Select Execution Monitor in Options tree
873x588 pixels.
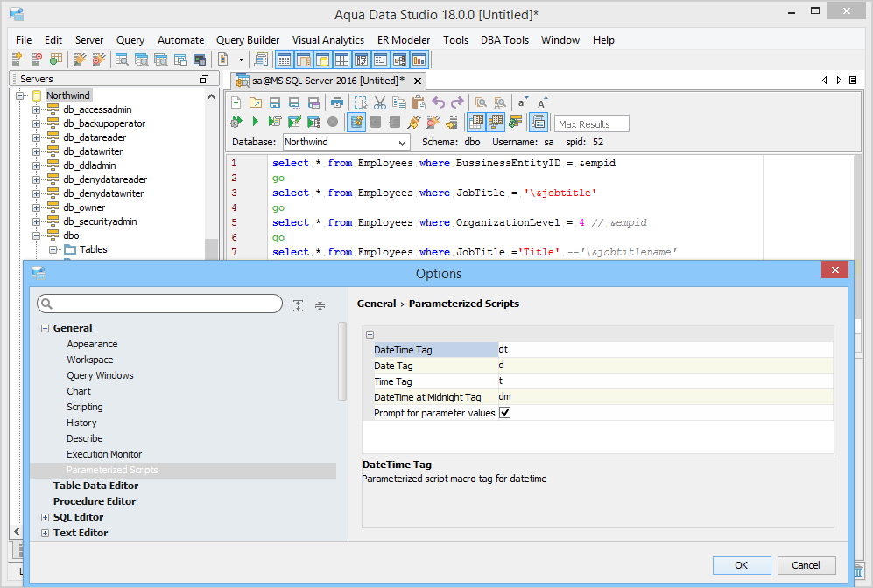(104, 454)
